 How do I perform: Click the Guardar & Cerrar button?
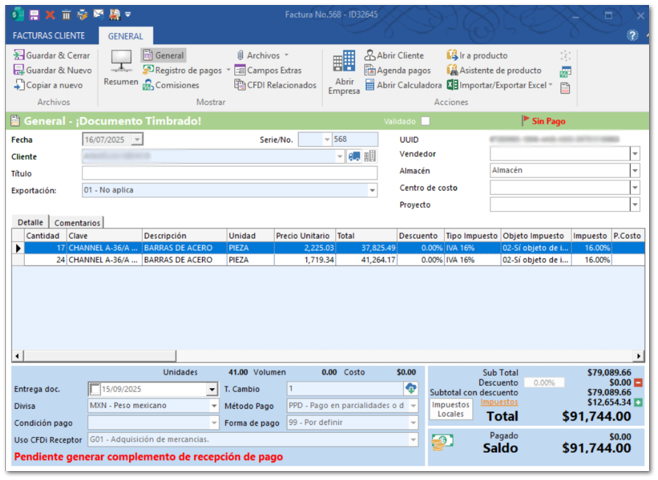point(55,56)
